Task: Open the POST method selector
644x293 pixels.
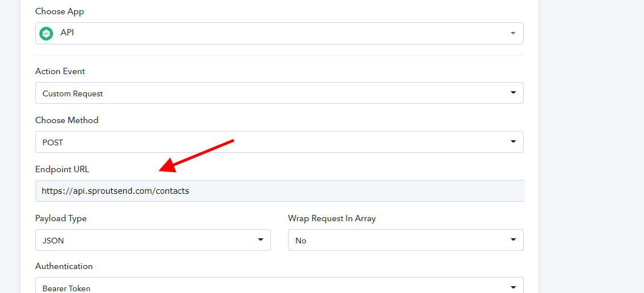Action: click(x=280, y=142)
